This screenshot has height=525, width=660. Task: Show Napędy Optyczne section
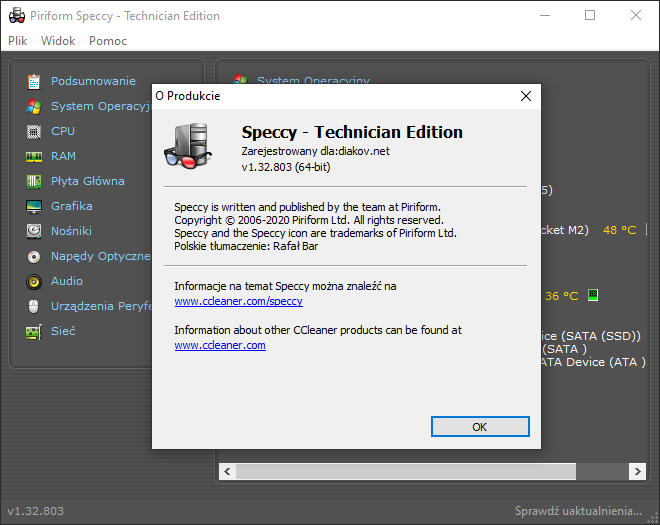click(x=101, y=256)
